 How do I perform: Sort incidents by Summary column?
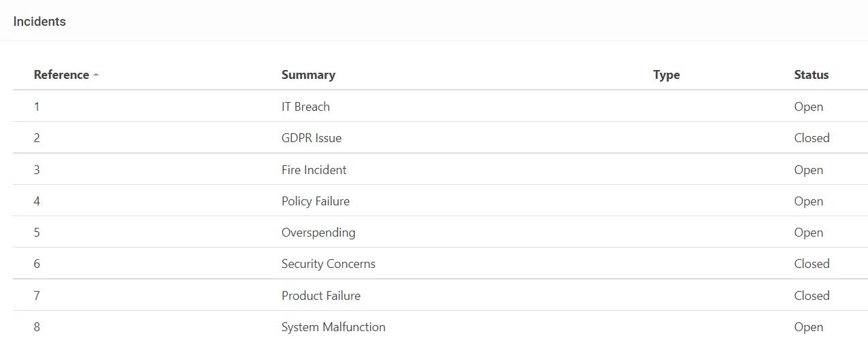[308, 75]
